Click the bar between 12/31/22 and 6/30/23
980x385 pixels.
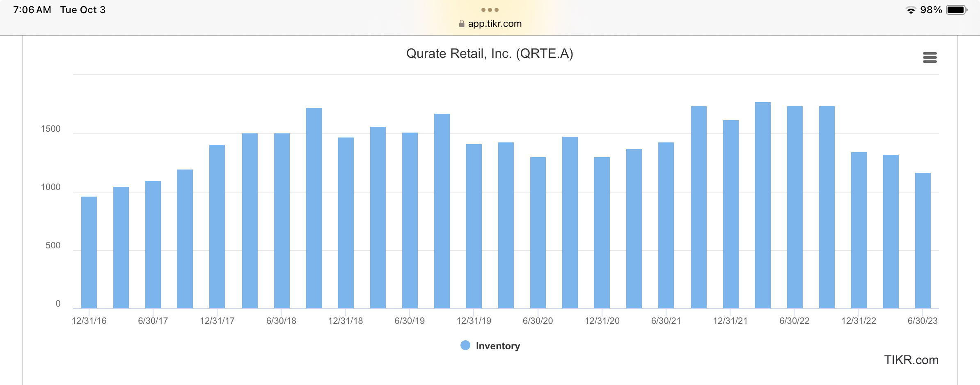pos(891,231)
